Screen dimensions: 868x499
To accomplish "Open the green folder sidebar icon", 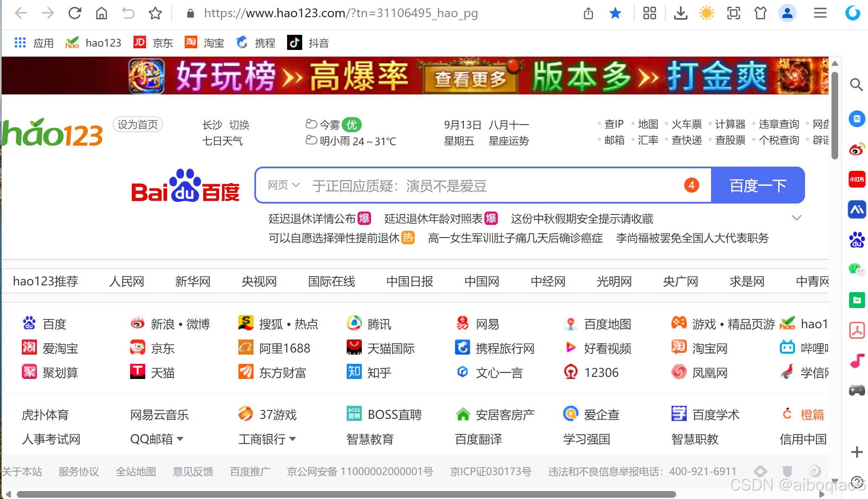I will [x=857, y=300].
